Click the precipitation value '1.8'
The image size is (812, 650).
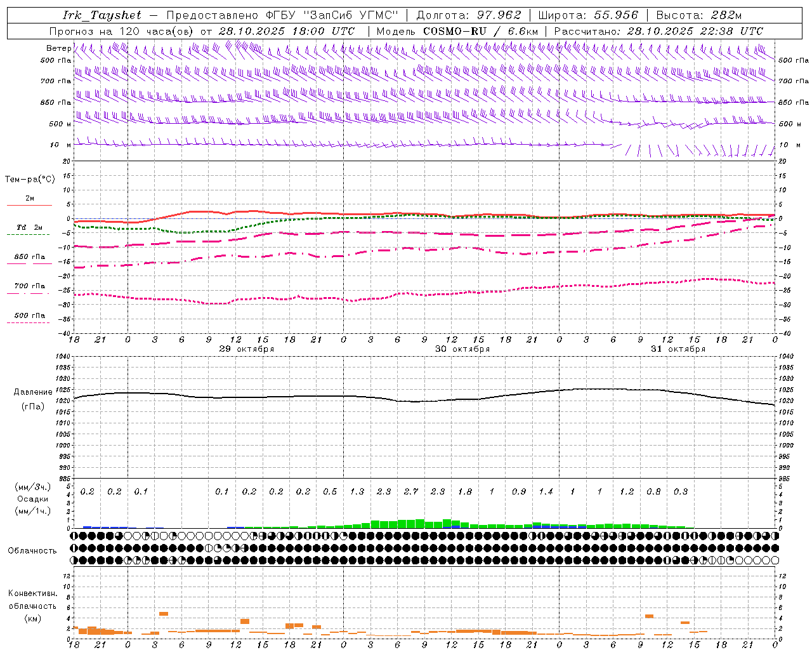point(465,492)
